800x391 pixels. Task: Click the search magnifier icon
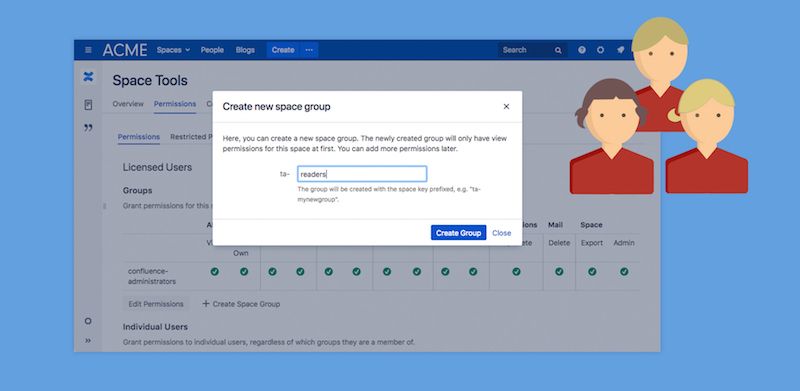558,51
